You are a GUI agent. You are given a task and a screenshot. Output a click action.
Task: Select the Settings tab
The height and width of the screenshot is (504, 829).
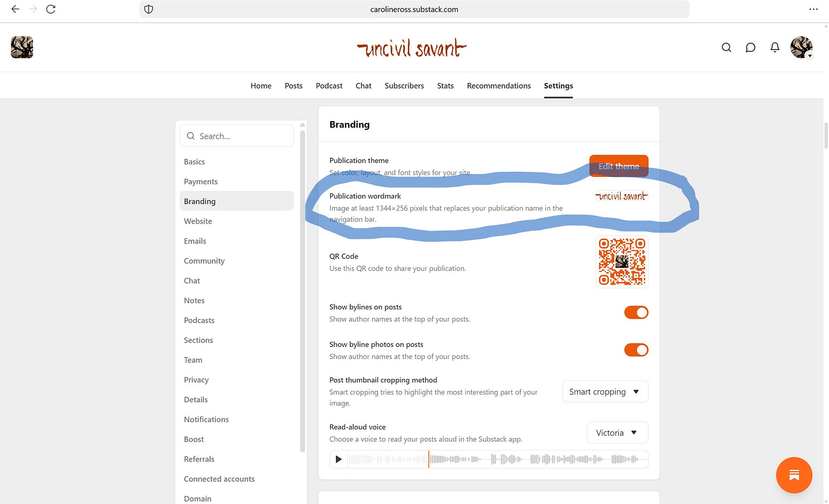click(559, 86)
